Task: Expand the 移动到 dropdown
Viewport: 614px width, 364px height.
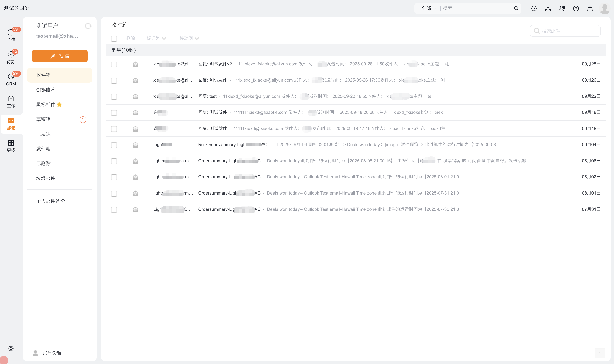Action: (x=189, y=38)
